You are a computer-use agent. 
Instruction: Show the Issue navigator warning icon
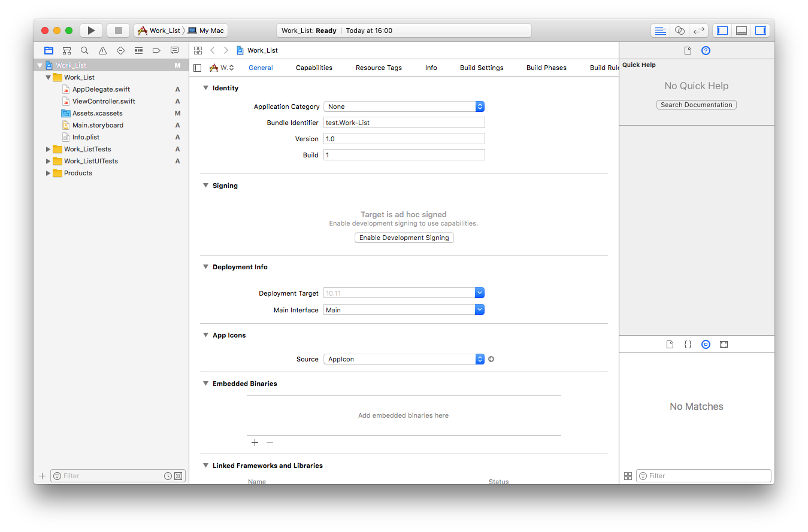pyautogui.click(x=102, y=51)
